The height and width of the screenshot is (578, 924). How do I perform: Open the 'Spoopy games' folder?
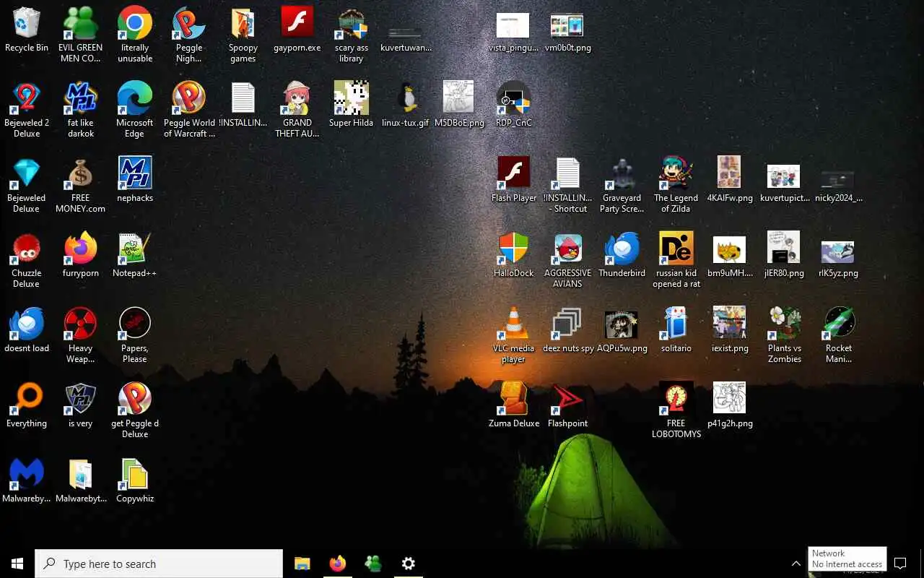243,35
